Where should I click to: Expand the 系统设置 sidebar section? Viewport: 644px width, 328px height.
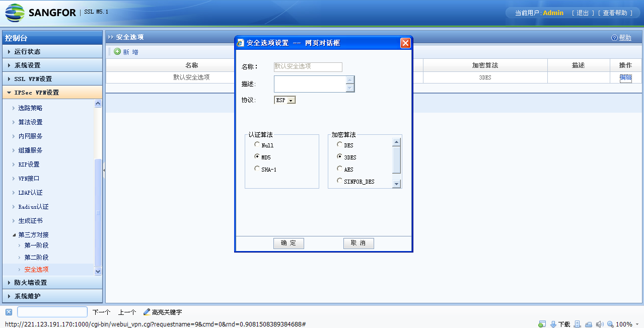coord(27,65)
